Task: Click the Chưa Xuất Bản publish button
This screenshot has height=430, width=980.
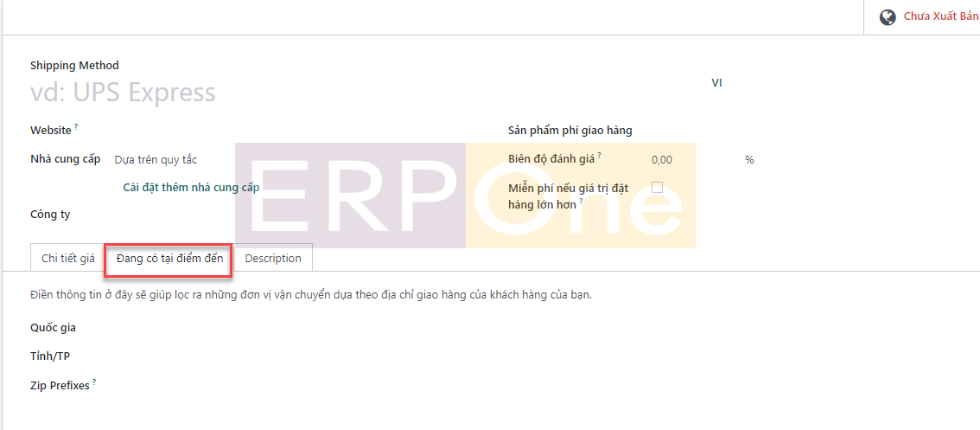Action: tap(940, 17)
